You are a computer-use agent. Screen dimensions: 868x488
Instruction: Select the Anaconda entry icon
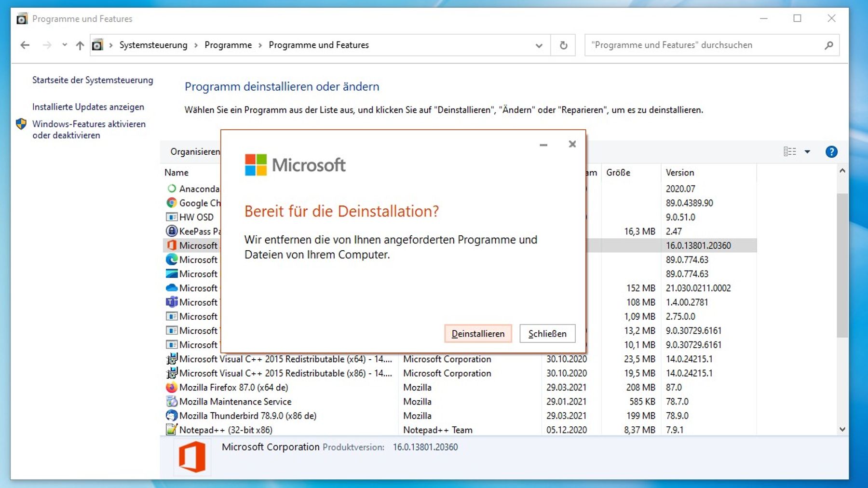172,189
